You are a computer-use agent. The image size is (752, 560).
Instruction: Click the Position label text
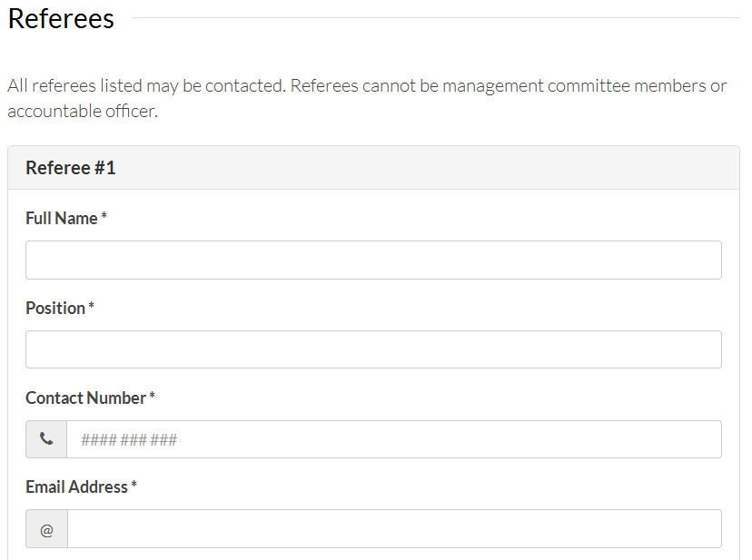pos(55,308)
